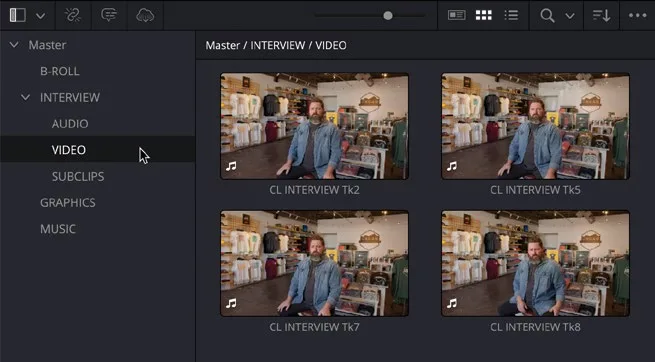Viewport: 655px width, 362px height.
Task: Open the bin list panel dropdown arrow
Action: [41, 16]
